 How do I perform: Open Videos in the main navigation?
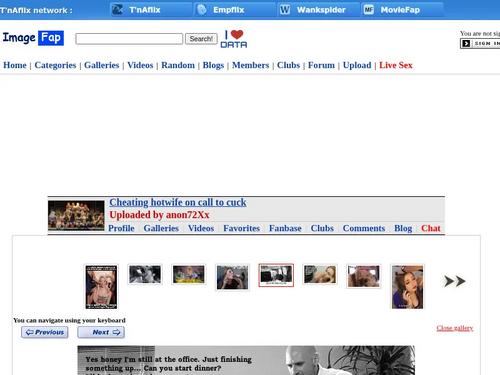(140, 65)
